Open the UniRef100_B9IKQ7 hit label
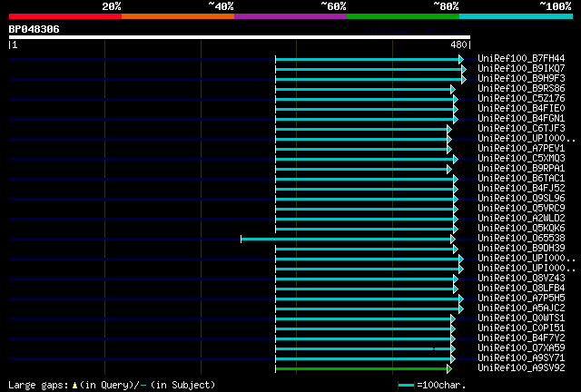The height and width of the screenshot is (392, 581). (521, 68)
